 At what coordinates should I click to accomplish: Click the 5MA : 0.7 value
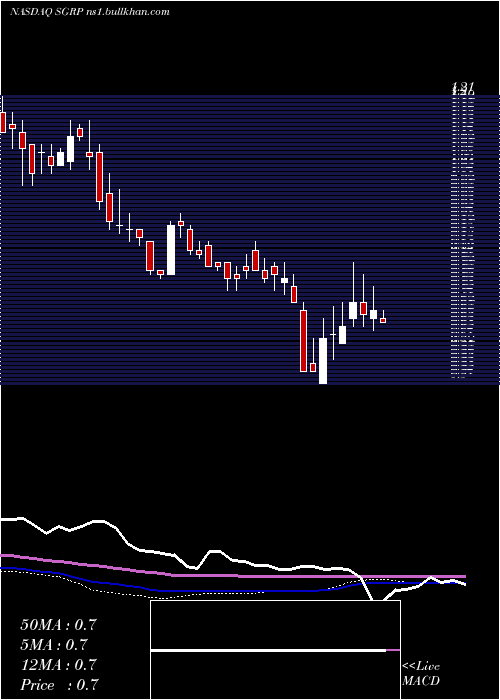(x=54, y=645)
